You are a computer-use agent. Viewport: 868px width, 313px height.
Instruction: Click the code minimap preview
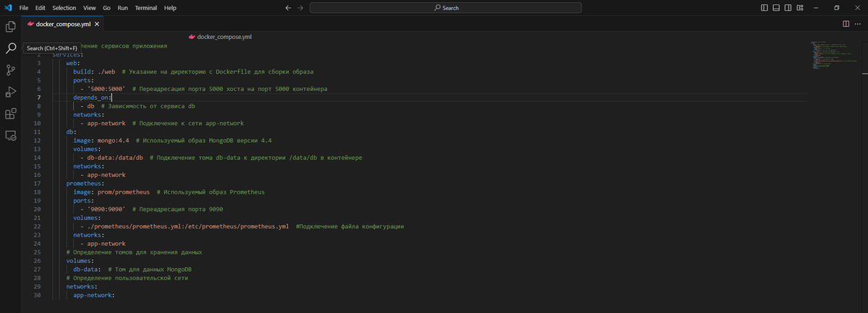tap(833, 56)
